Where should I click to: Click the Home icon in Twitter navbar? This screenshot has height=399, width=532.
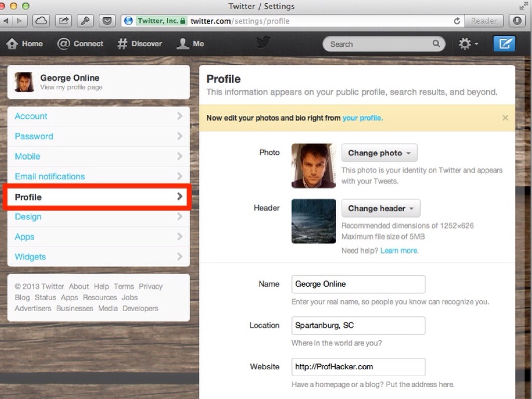pyautogui.click(x=12, y=44)
